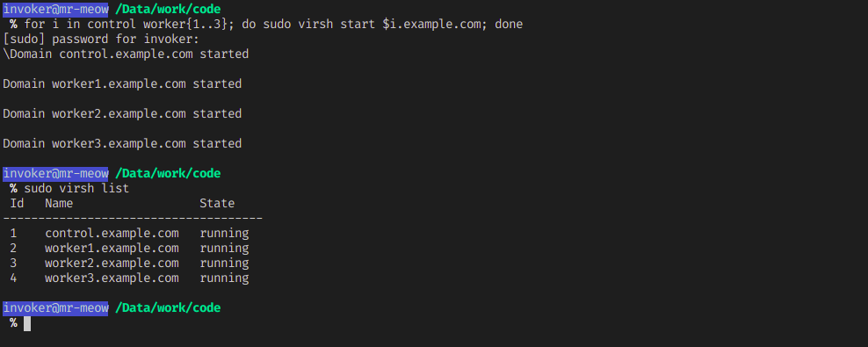The width and height of the screenshot is (868, 347).
Task: Click the 'State' column header
Action: coord(217,204)
